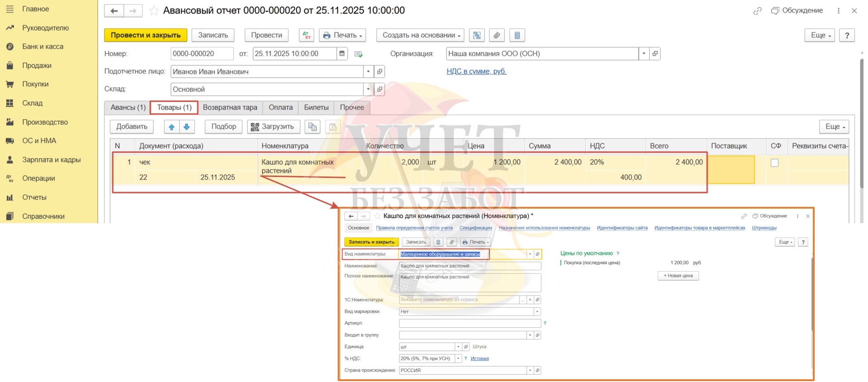Image resolution: width=868 pixels, height=382 pixels.
Task: Open the Еще menu of the goods table
Action: [834, 127]
